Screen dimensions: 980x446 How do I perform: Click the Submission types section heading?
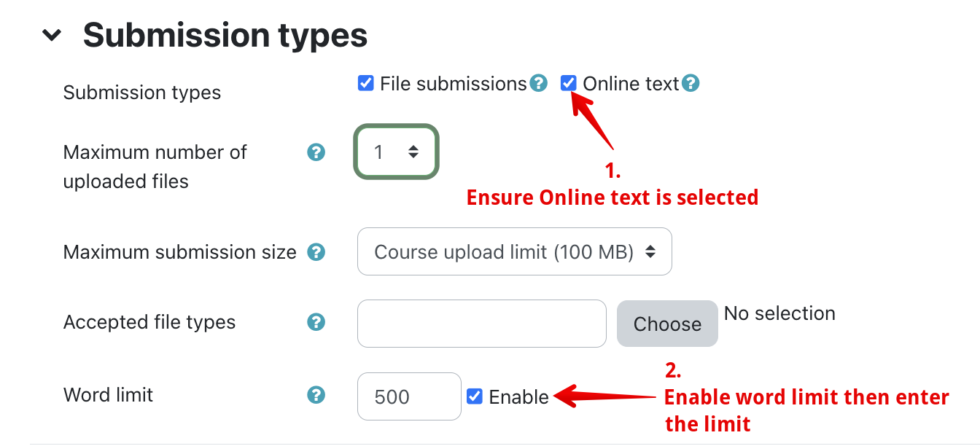(x=225, y=35)
